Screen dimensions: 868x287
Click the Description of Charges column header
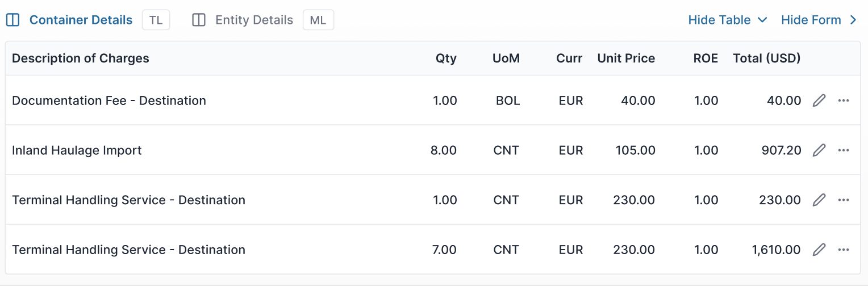tap(81, 58)
